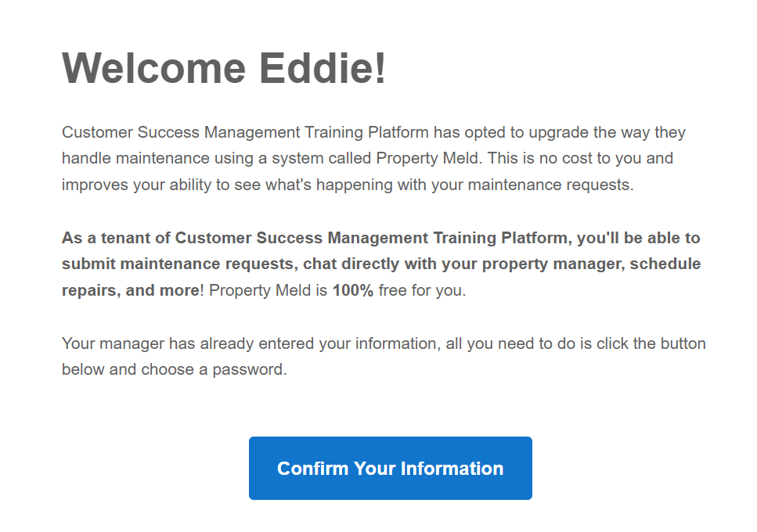Click the word schedule in bold paragraph

pos(665,264)
